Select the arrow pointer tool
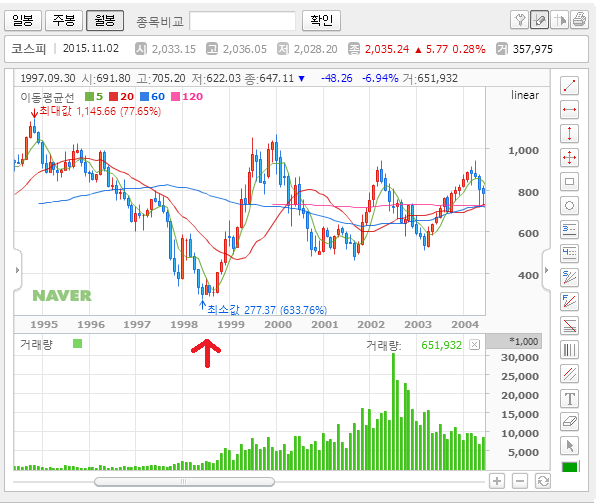This screenshot has width=596, height=503. pyautogui.click(x=569, y=446)
